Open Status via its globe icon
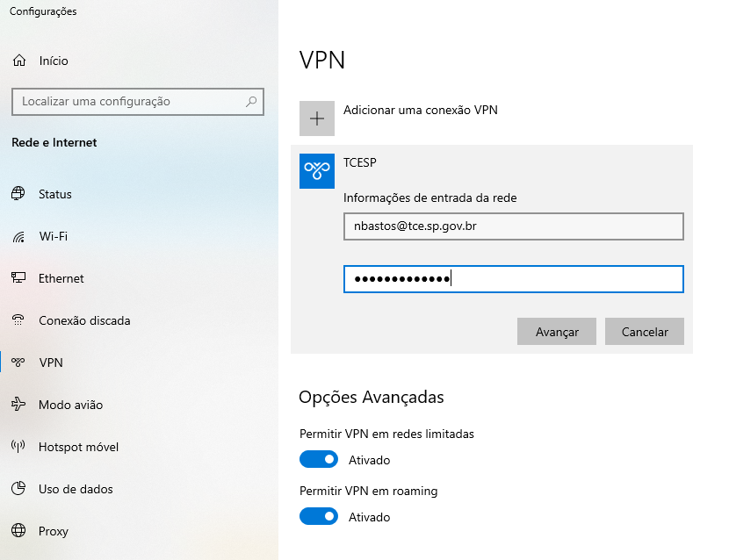Viewport: 729px width, 560px height. pyautogui.click(x=18, y=193)
